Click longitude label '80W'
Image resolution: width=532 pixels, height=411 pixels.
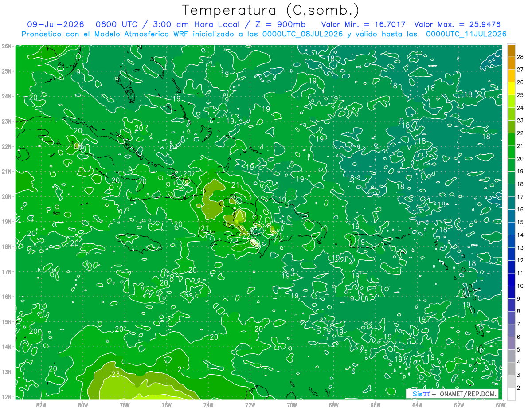tap(83, 405)
